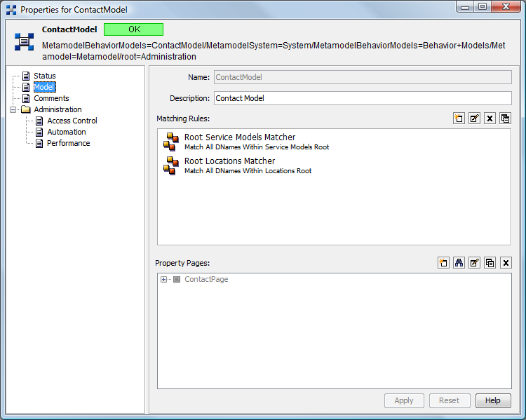The height and width of the screenshot is (420, 526).
Task: Collapse the Administration tree node
Action: 13,109
